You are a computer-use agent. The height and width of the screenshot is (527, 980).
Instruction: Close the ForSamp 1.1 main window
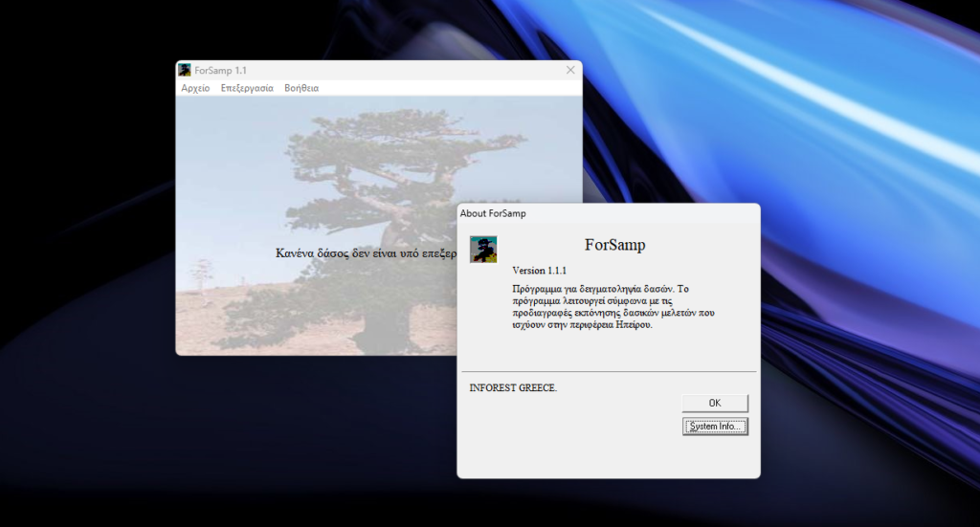570,70
